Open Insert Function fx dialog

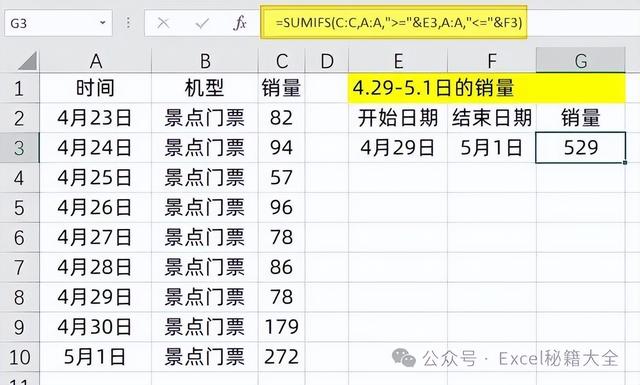[240, 23]
